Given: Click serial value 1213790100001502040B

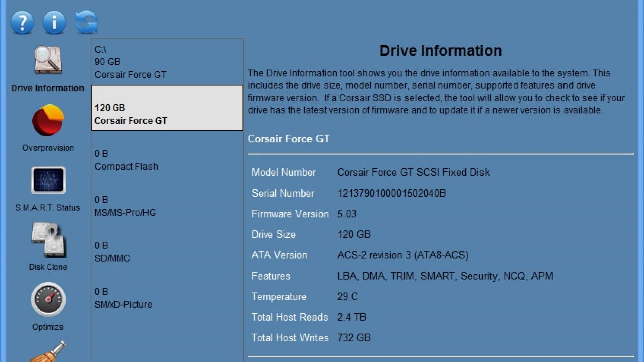Looking at the screenshot, I should click(391, 193).
